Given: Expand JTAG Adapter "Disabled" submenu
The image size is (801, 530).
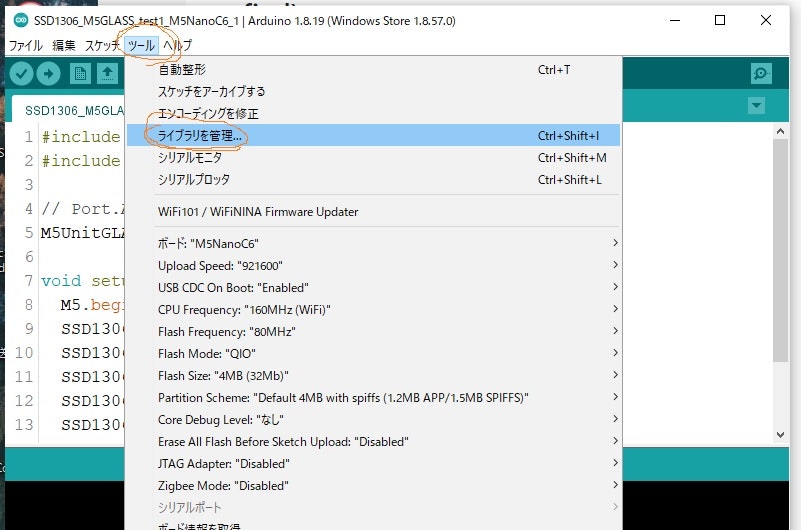Looking at the screenshot, I should [373, 463].
